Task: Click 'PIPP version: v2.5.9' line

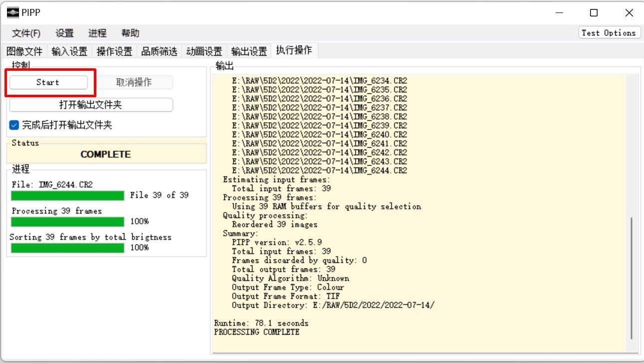Action: tap(277, 242)
